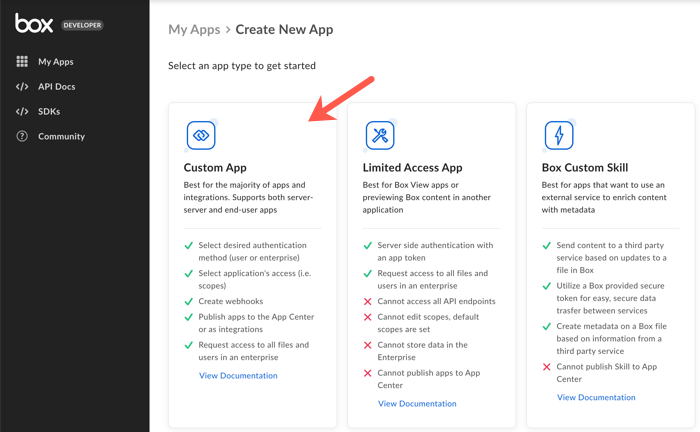Click the Custom App icon
Viewport: 700px width, 432px height.
coord(201,135)
